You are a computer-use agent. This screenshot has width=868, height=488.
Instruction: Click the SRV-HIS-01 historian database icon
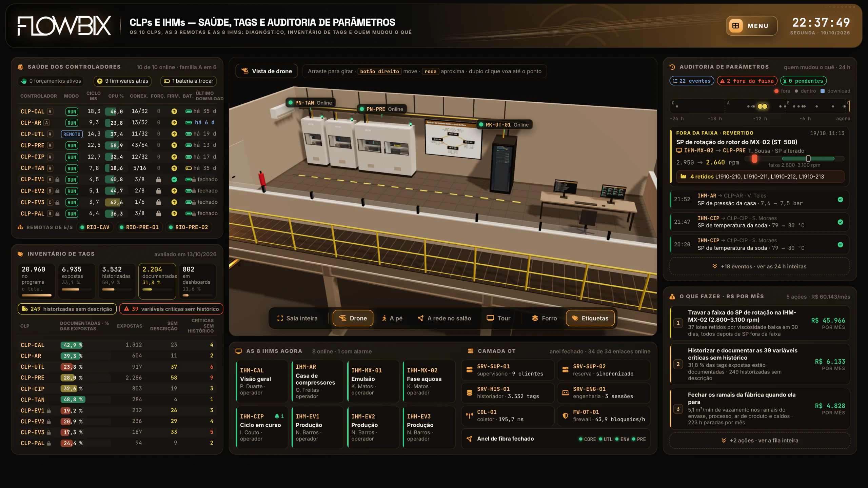[x=469, y=392]
